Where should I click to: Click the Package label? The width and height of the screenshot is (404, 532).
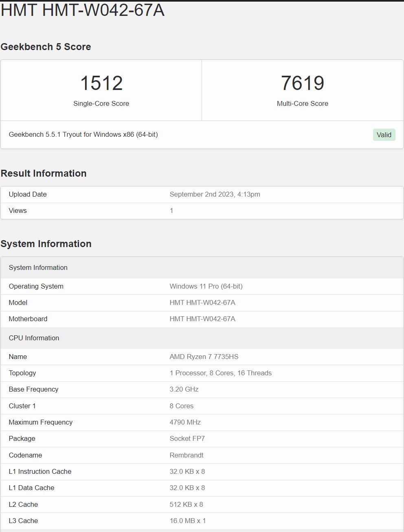pos(22,438)
